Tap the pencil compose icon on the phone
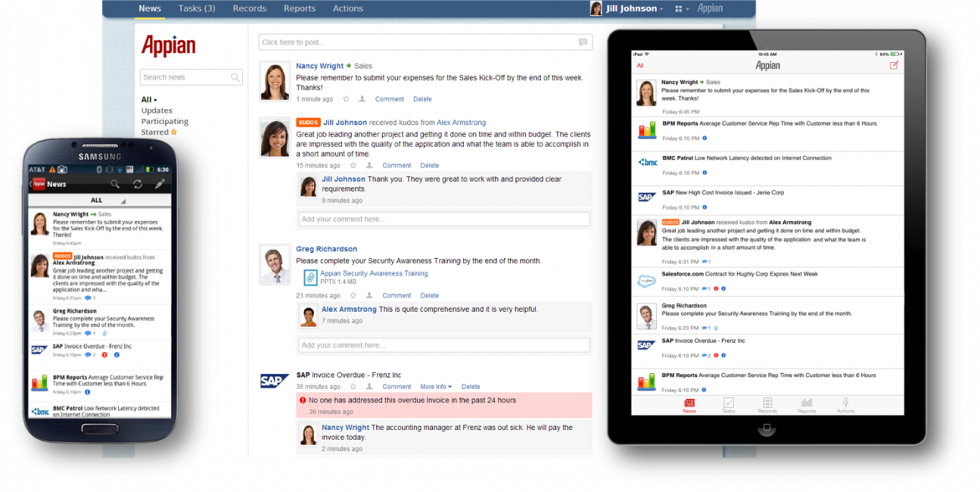Image resolution: width=980 pixels, height=492 pixels. click(x=160, y=184)
